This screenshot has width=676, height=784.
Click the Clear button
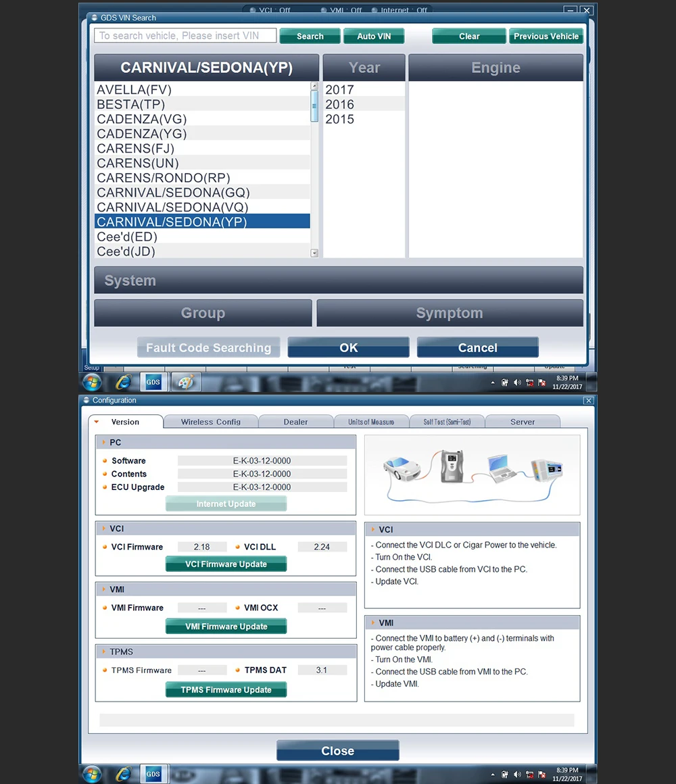pos(469,36)
